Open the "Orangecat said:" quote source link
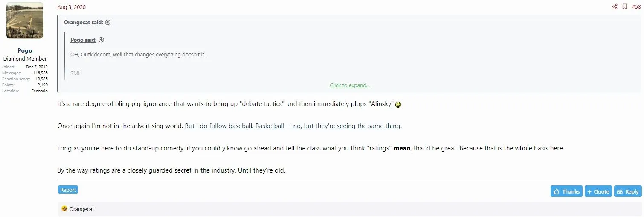 [83, 23]
